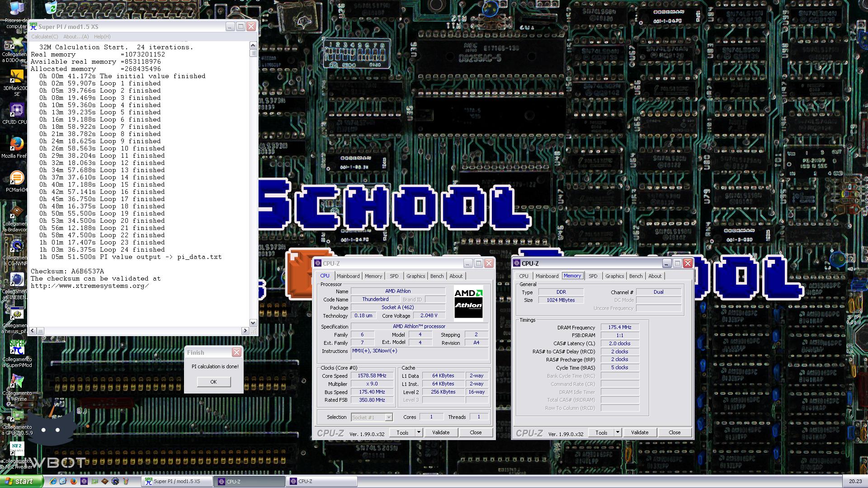
Task: Click the DRAM Frequency 175.4 MHz field
Action: [620, 327]
